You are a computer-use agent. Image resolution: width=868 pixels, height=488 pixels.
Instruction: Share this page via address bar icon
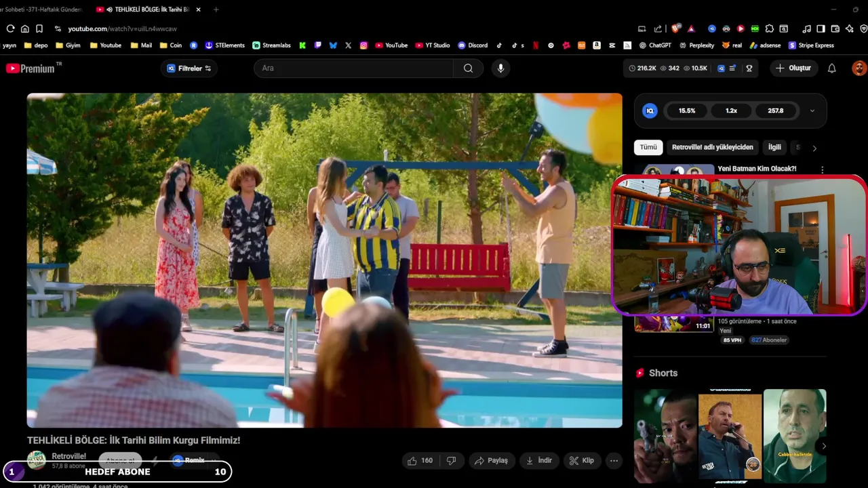point(658,28)
